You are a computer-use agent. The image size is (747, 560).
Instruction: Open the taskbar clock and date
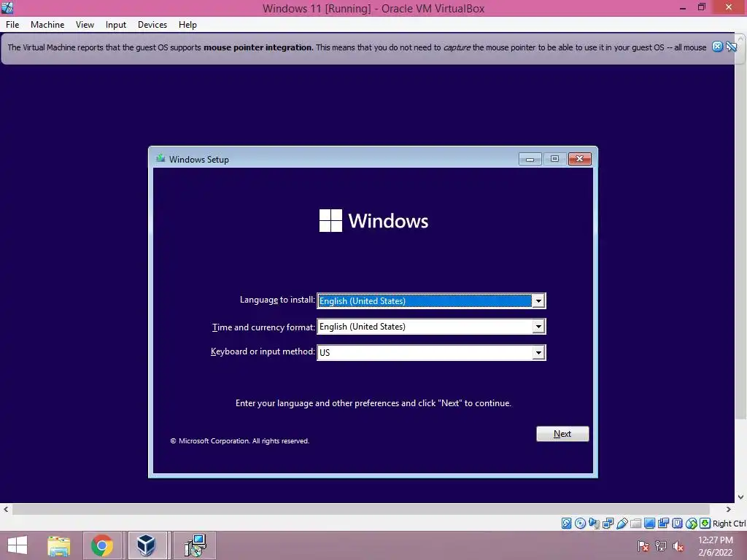(x=716, y=546)
